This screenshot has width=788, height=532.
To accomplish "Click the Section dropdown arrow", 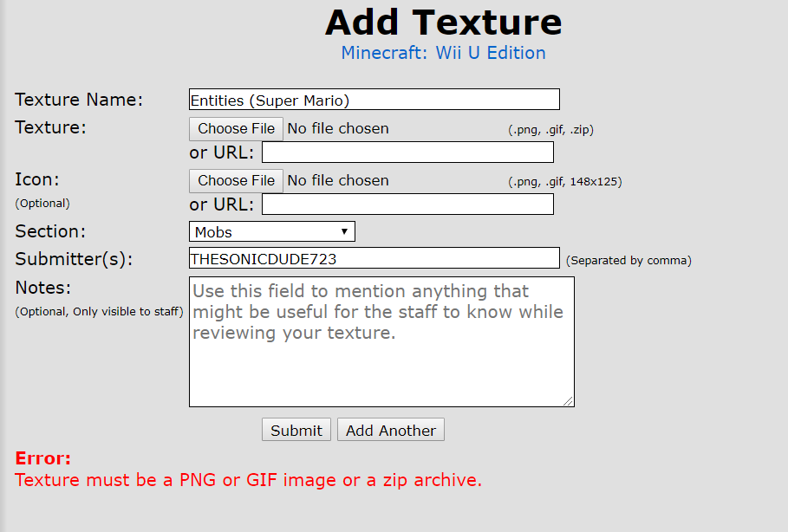I will (x=344, y=231).
